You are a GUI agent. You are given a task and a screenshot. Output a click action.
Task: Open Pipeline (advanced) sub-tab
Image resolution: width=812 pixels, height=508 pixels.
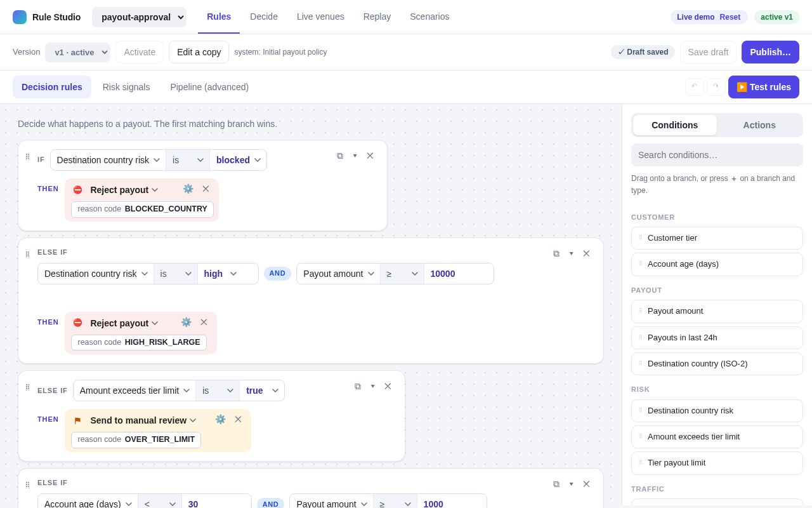(209, 87)
